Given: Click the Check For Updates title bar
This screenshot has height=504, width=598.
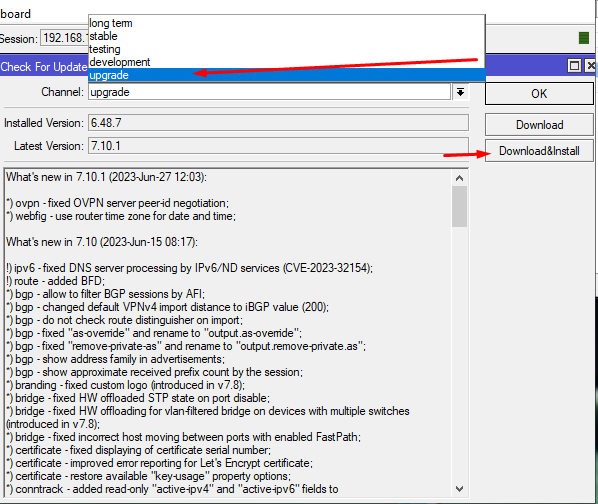Looking at the screenshot, I should pyautogui.click(x=44, y=67).
